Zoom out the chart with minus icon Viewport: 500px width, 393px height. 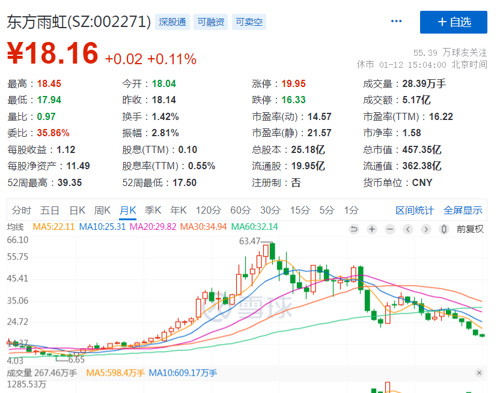point(390,229)
